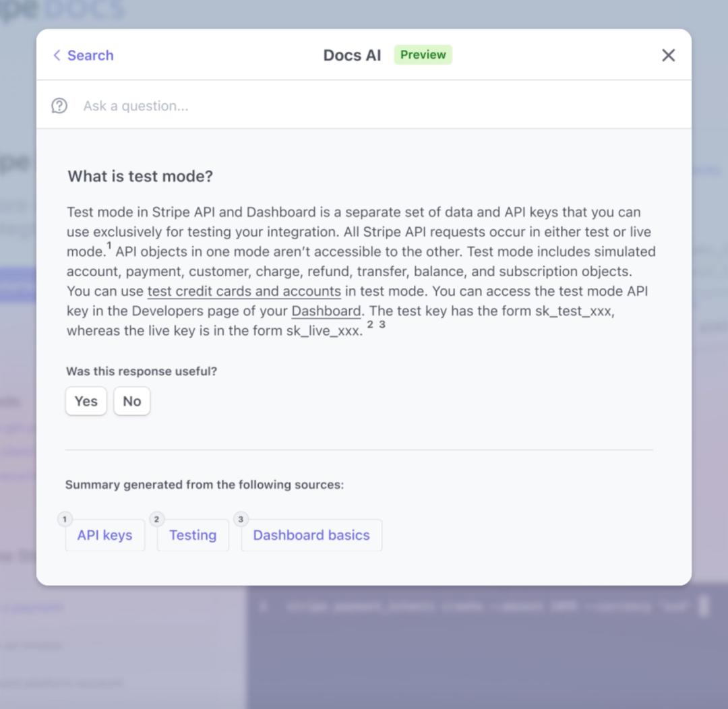Open the Testing source
Screen dimensions: 728x709
(x=193, y=535)
